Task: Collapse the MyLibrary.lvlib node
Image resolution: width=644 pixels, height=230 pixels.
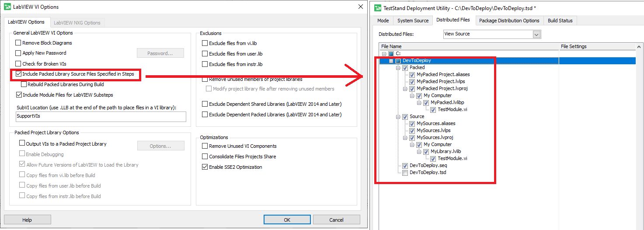Action: (x=419, y=152)
